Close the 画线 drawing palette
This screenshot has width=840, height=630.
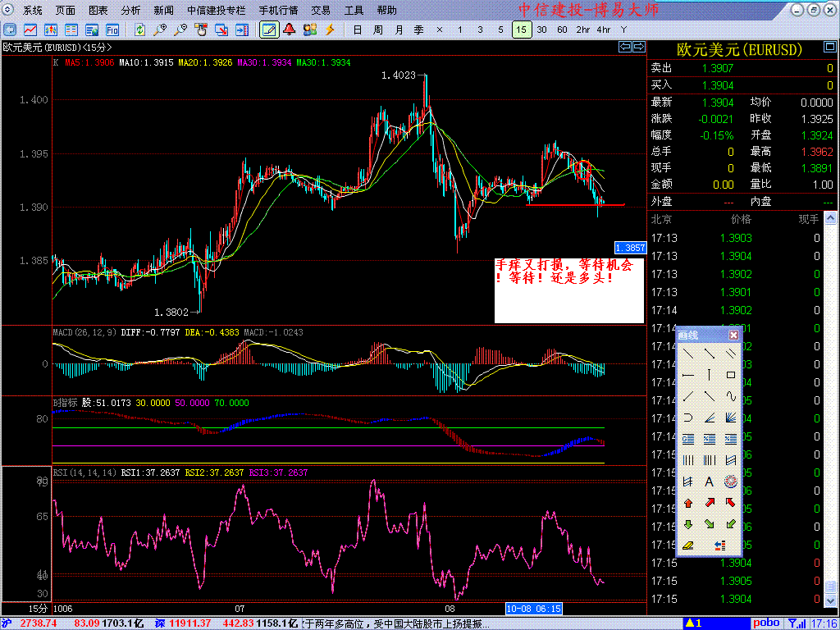pos(733,336)
